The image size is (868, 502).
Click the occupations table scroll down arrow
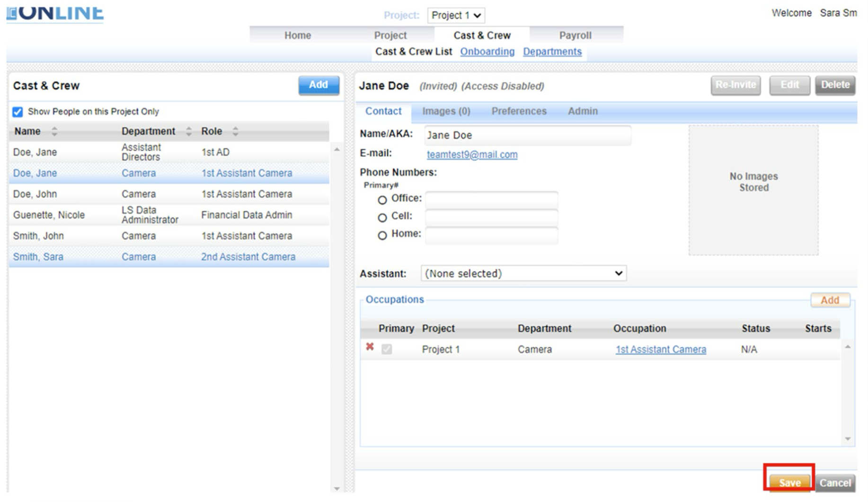[x=848, y=439]
